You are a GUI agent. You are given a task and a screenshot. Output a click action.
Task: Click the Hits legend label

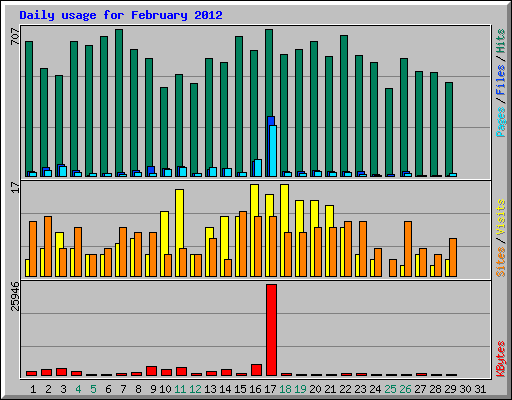click(x=500, y=41)
